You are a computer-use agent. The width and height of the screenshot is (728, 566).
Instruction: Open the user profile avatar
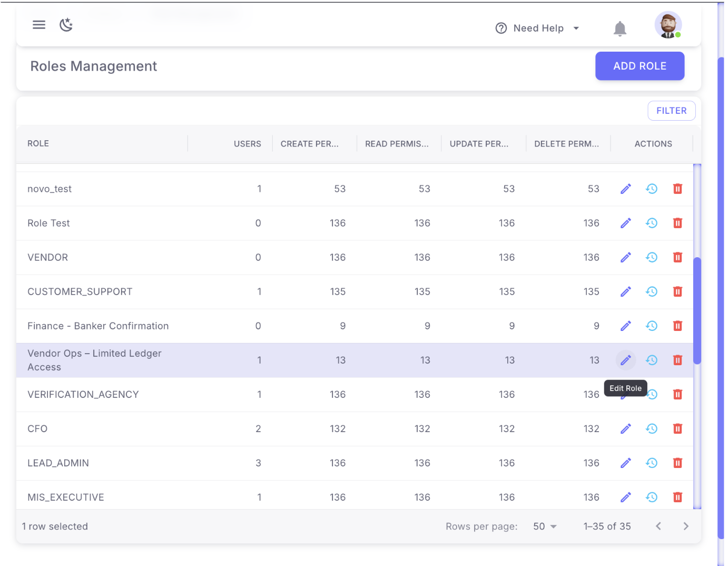click(x=667, y=25)
